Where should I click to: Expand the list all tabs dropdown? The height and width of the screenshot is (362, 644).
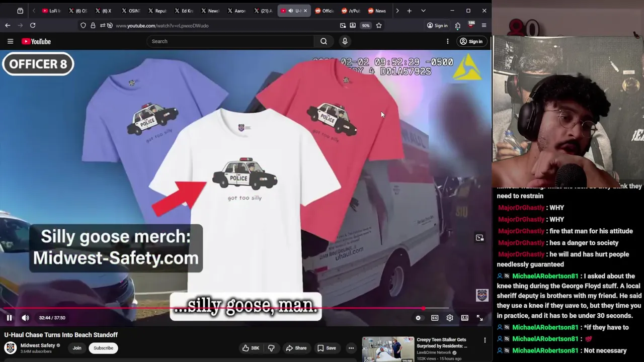(423, 11)
